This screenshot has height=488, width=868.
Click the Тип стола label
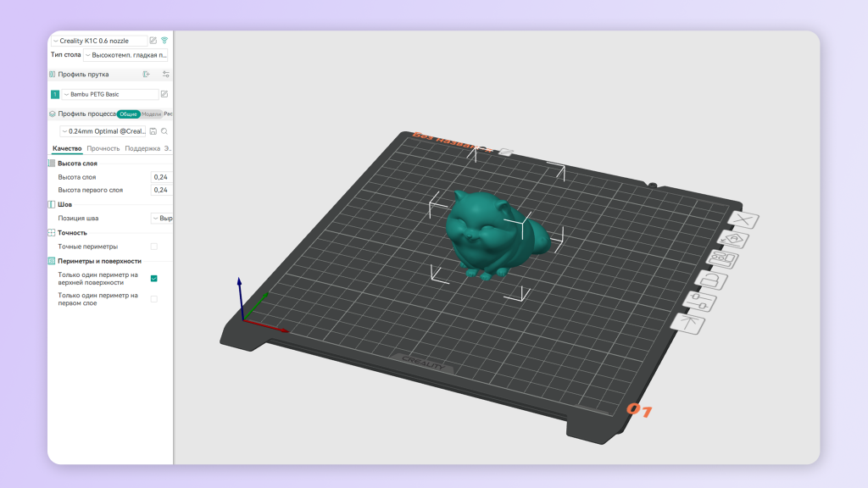pyautogui.click(x=66, y=55)
